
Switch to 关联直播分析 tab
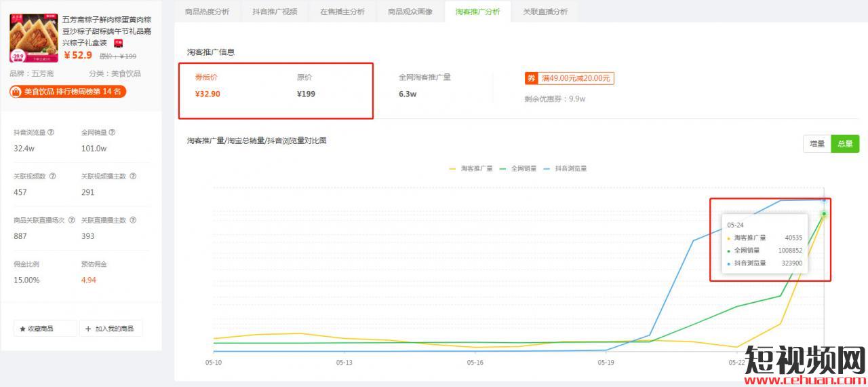pyautogui.click(x=545, y=12)
